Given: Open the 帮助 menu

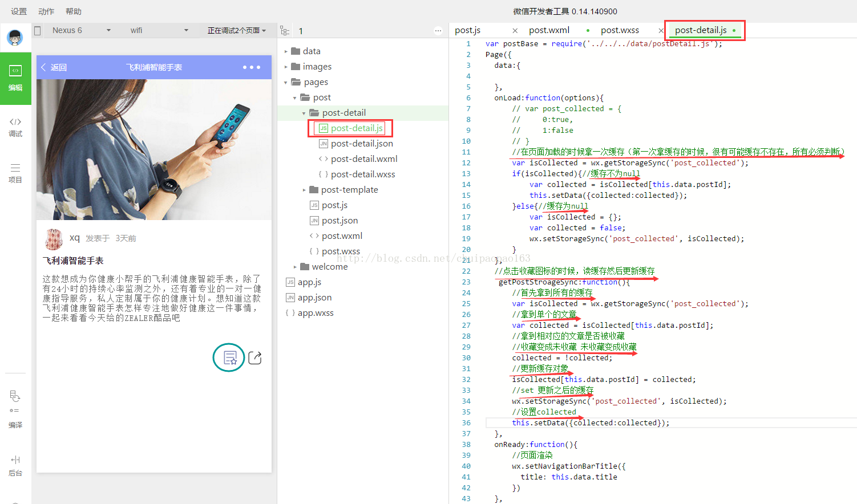Looking at the screenshot, I should pos(74,11).
